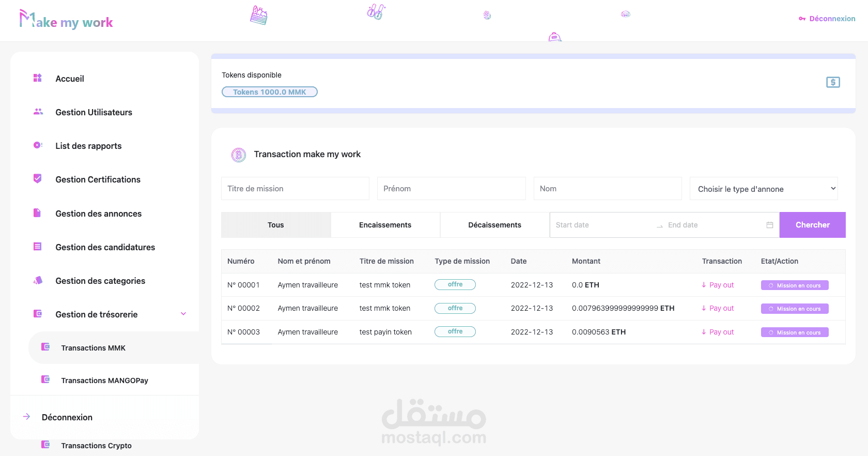The width and height of the screenshot is (868, 456).
Task: Focus the Nom input field
Action: pyautogui.click(x=608, y=189)
